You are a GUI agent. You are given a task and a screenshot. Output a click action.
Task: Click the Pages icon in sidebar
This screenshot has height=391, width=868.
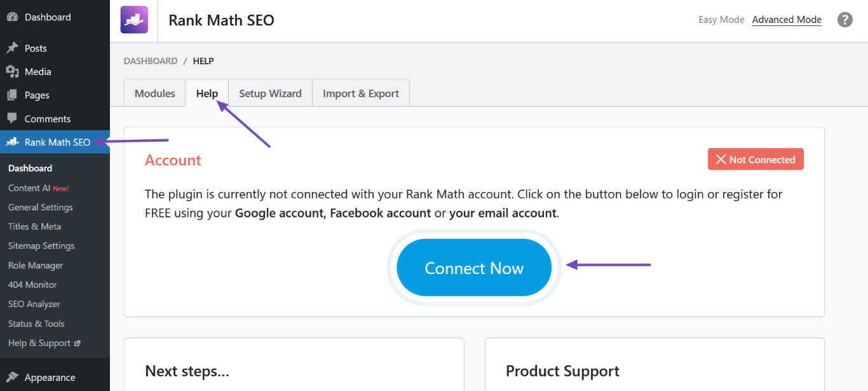(x=12, y=95)
